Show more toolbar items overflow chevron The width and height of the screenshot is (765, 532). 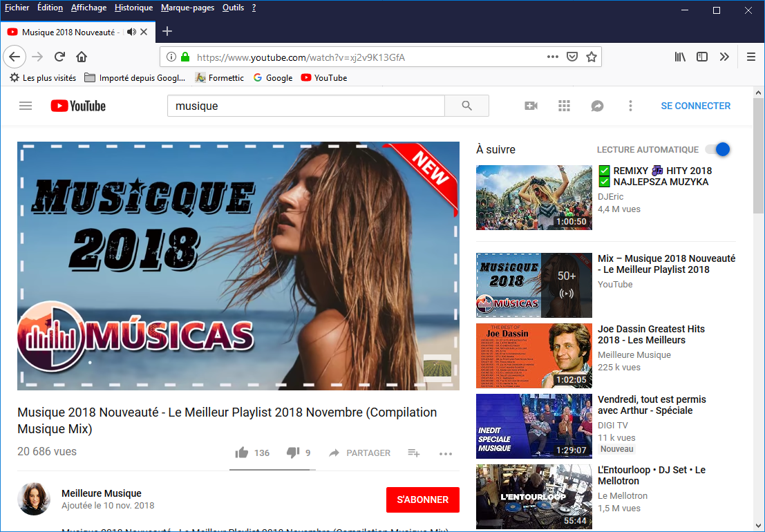tap(724, 57)
